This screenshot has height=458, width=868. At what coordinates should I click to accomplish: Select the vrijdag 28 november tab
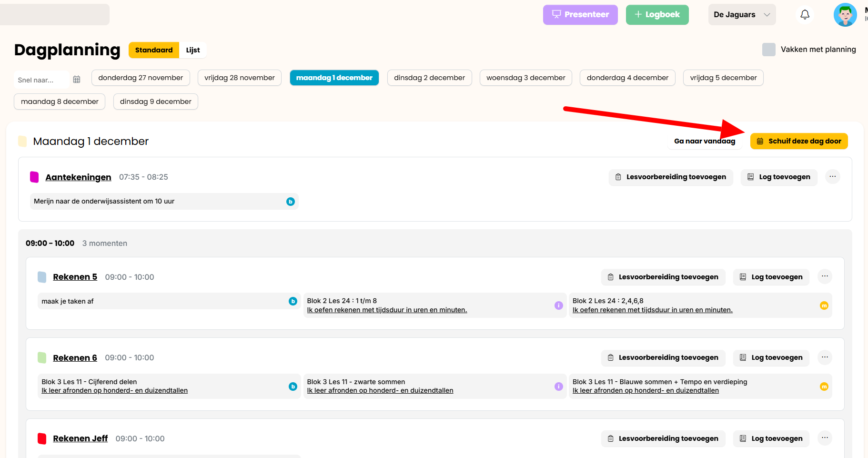coord(240,78)
